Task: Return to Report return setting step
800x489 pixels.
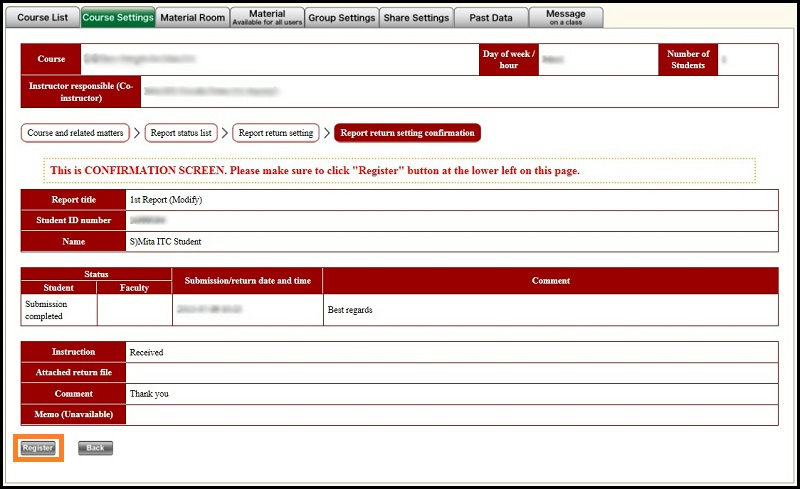Action: (x=276, y=133)
